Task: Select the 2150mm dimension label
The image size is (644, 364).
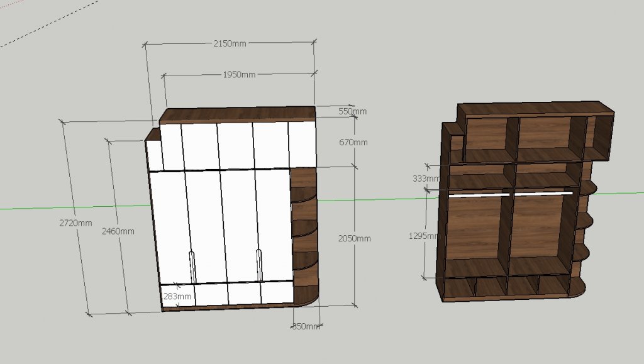Action: pos(230,43)
